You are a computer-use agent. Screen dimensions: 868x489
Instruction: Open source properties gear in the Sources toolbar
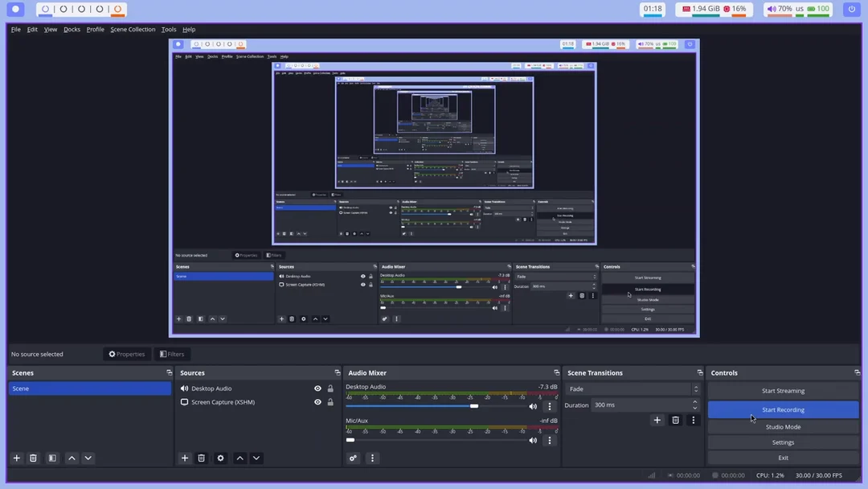(221, 458)
